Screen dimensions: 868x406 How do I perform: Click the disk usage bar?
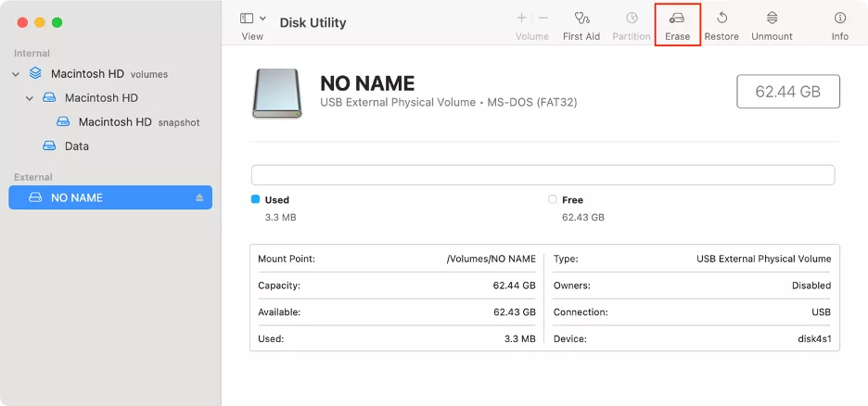(542, 175)
